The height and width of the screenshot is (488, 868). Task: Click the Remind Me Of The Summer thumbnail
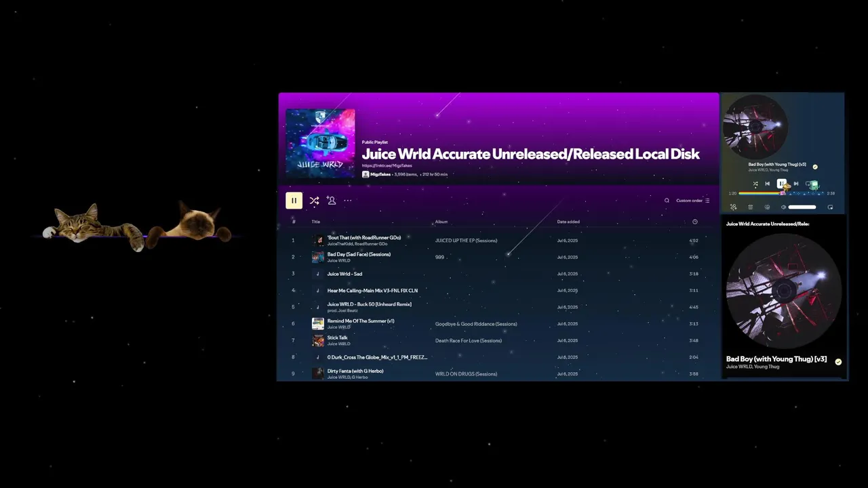tap(317, 324)
